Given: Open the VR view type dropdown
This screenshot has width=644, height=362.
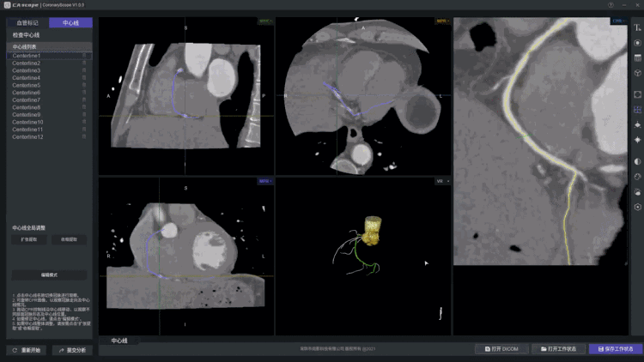Looking at the screenshot, I should [443, 181].
